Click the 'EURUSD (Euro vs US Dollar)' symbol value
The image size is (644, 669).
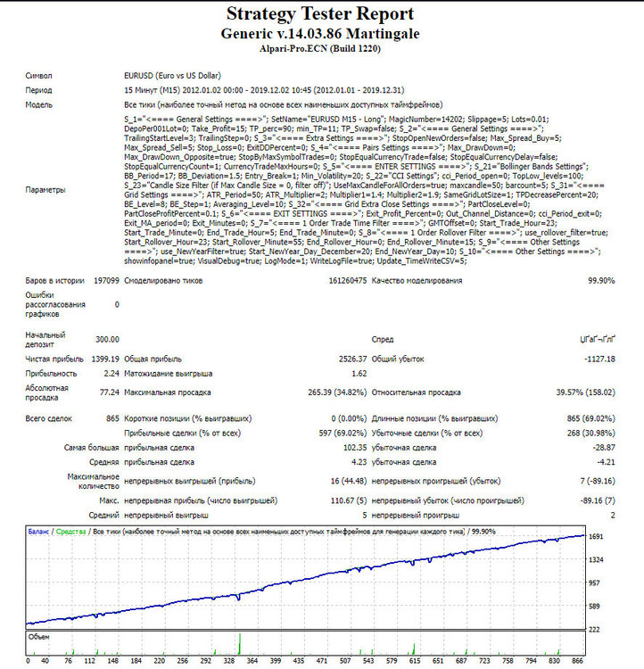pyautogui.click(x=172, y=76)
